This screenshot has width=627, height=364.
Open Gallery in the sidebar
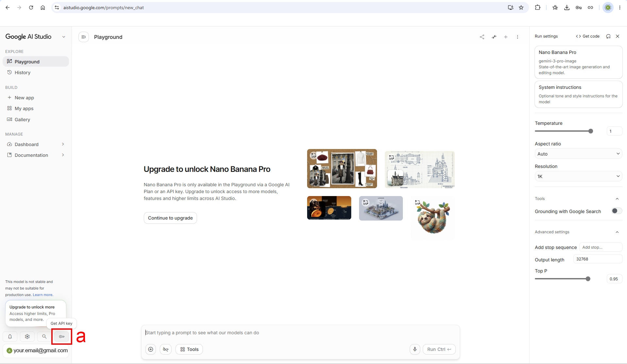[x=36, y=120]
